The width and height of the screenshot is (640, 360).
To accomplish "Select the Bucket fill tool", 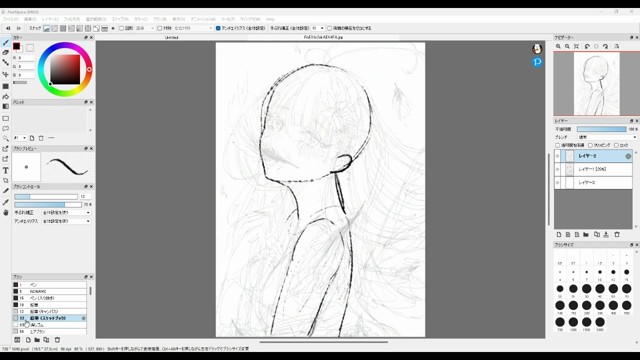I will point(6,96).
